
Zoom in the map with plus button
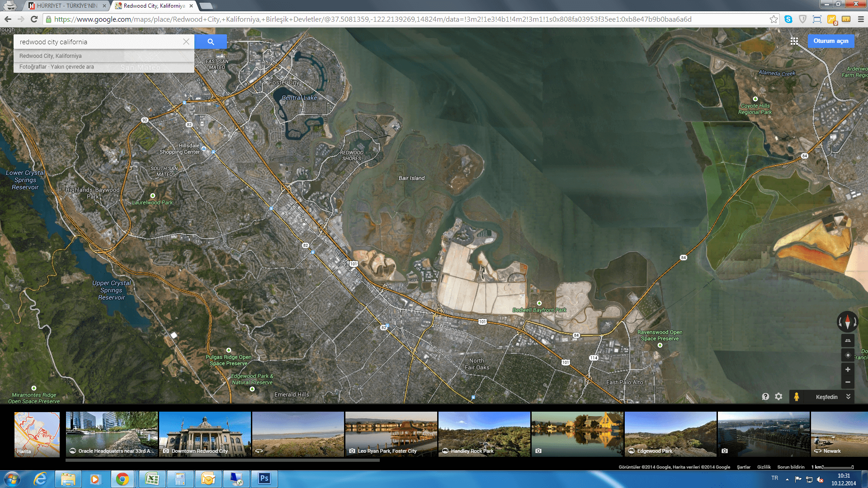pyautogui.click(x=848, y=370)
